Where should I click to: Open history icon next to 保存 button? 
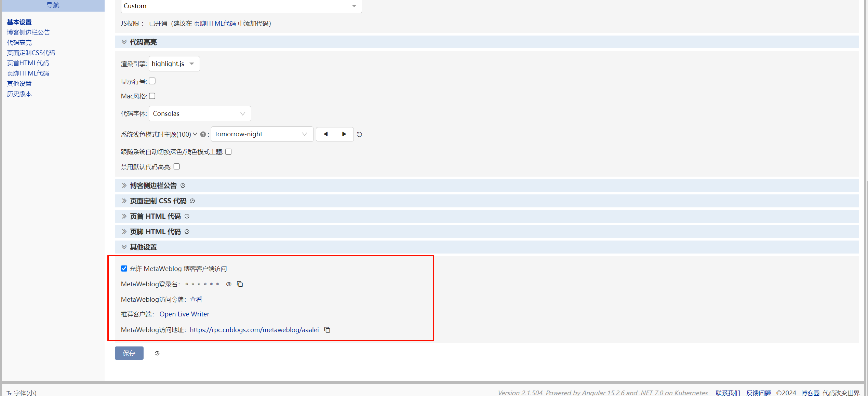[157, 353]
